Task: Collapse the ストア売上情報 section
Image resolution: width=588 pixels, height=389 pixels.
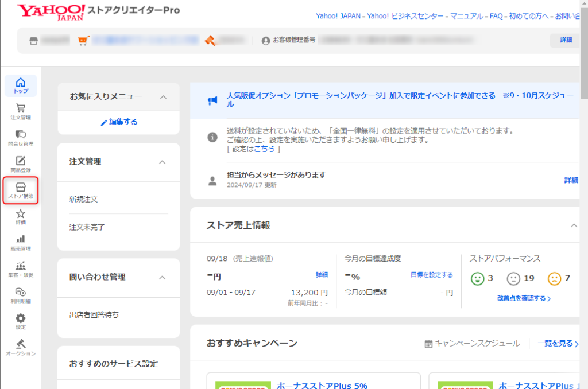Action: click(x=574, y=225)
